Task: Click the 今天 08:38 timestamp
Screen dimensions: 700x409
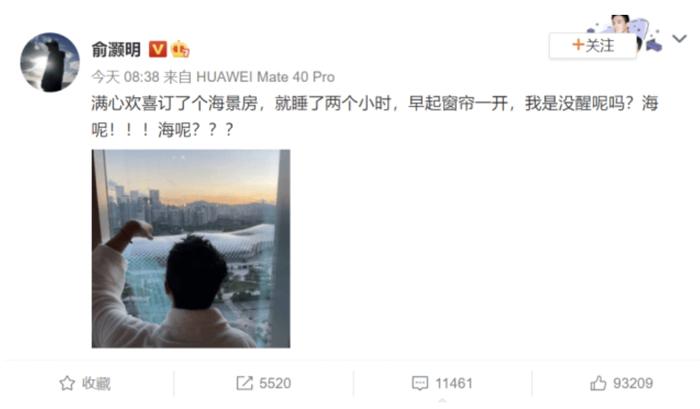Action: pos(125,77)
